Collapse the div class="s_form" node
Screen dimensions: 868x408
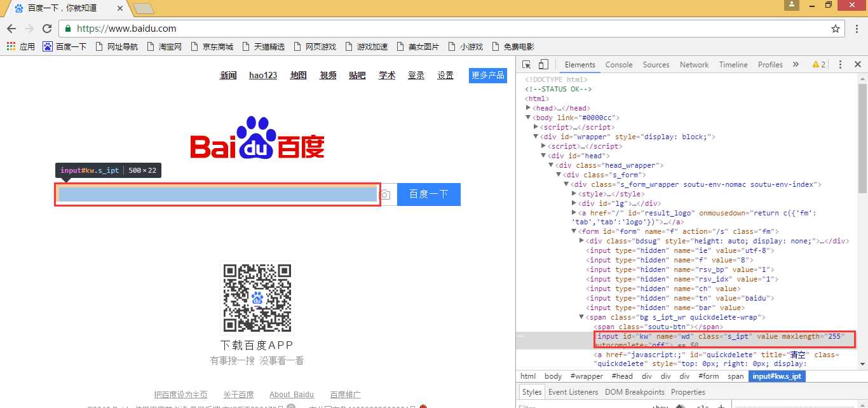[559, 175]
